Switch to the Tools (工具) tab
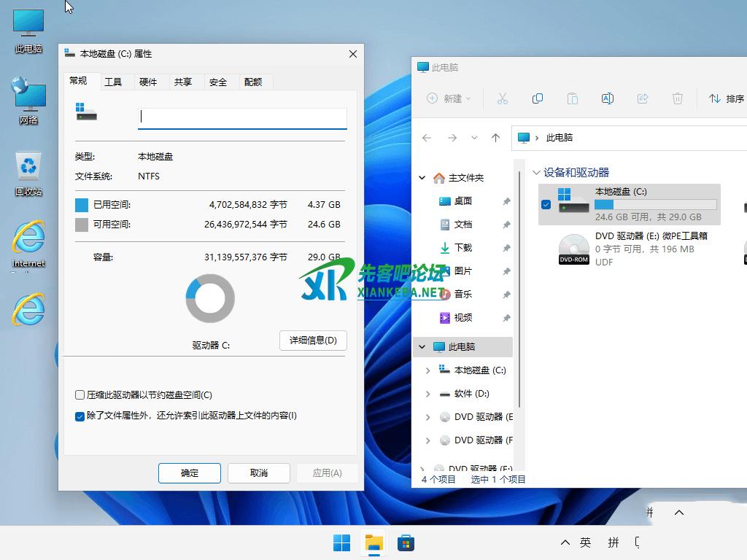Viewport: 747px width, 560px height. (113, 82)
